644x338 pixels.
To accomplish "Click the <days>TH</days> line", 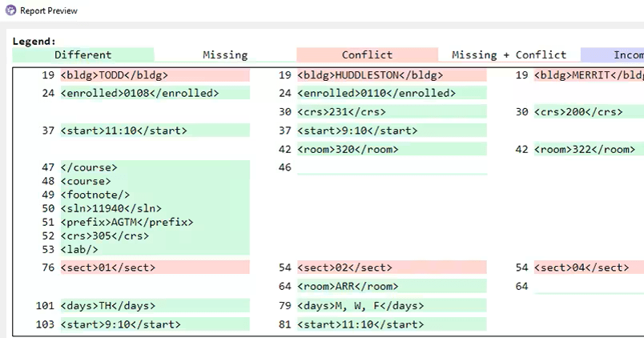I will (x=155, y=305).
